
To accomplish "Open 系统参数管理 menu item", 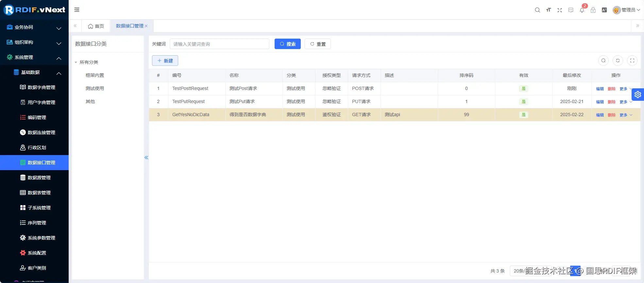I will [34, 238].
